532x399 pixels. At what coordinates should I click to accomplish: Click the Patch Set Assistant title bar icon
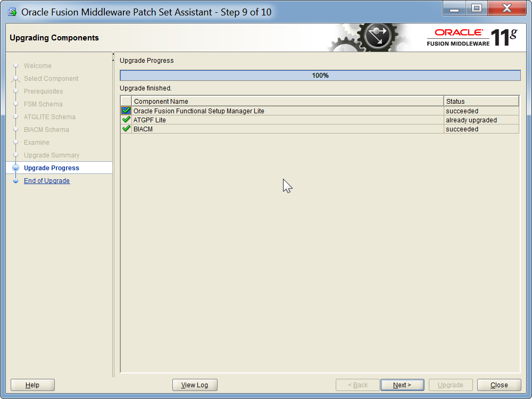12,12
